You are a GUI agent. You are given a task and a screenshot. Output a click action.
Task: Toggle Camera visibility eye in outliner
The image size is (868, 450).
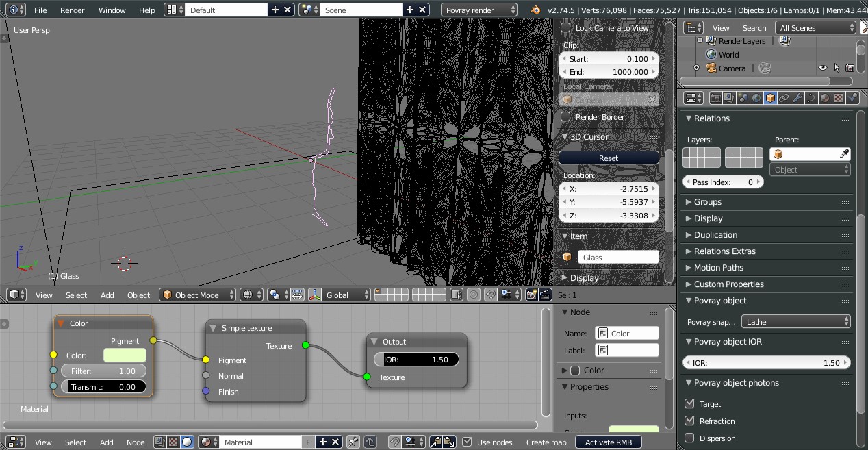(823, 68)
